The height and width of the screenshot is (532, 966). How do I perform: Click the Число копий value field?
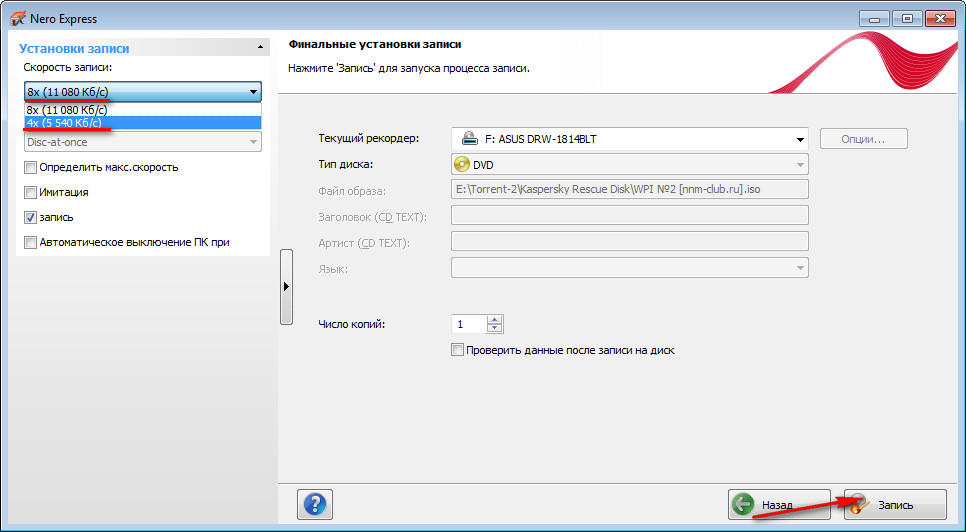coord(469,324)
